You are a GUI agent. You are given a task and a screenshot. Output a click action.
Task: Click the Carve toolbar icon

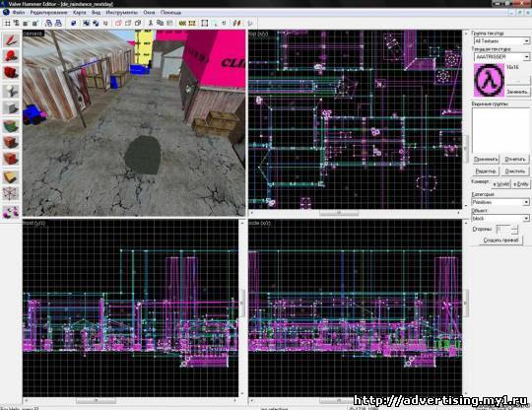(x=73, y=23)
